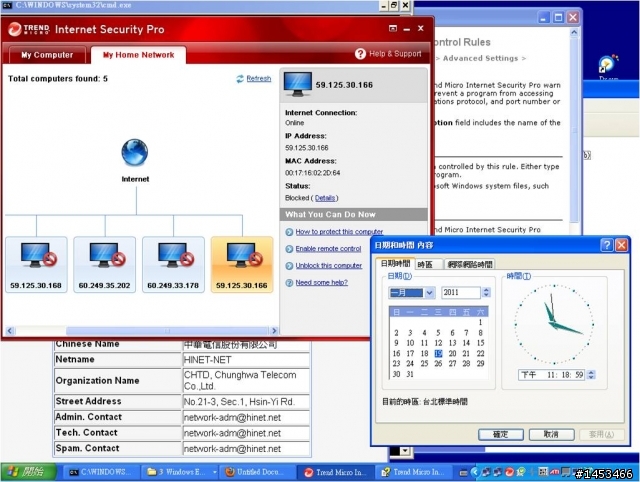Select computer 60.249.33.178
The image size is (640, 482).
[173, 264]
